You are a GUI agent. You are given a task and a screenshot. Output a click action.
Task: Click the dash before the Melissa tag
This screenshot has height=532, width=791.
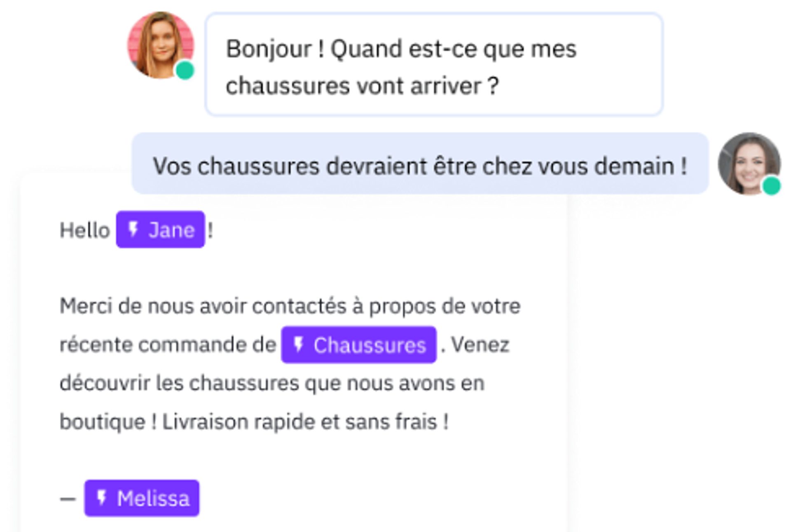click(68, 499)
